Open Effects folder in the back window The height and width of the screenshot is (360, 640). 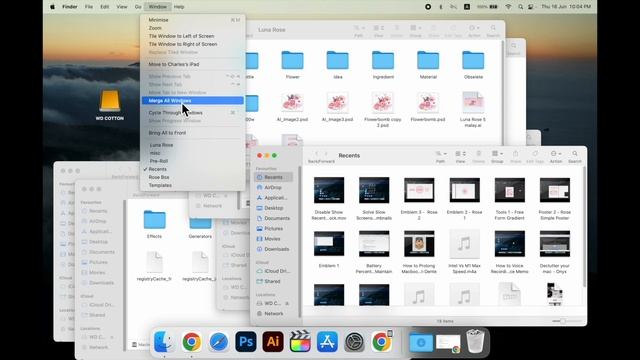coord(154,220)
